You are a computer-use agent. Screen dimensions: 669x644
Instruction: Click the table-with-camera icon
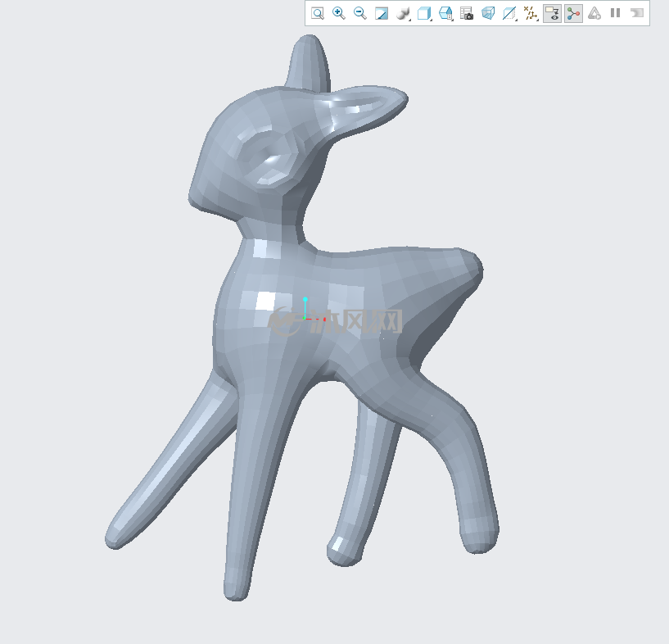point(467,13)
